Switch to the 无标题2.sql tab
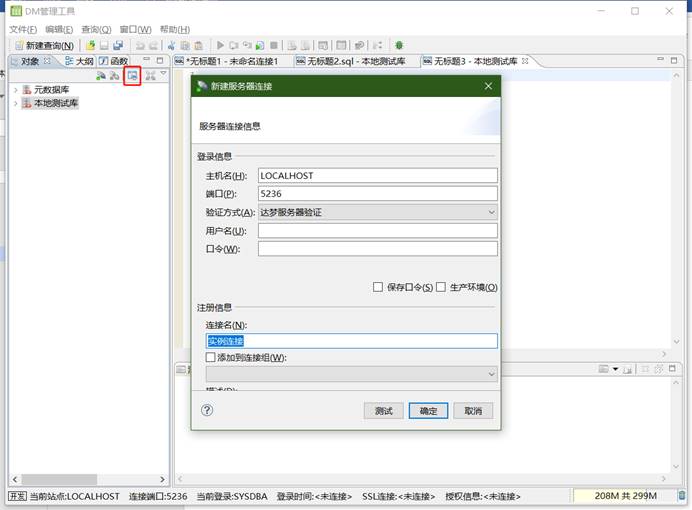This screenshot has width=692, height=510. tap(351, 61)
